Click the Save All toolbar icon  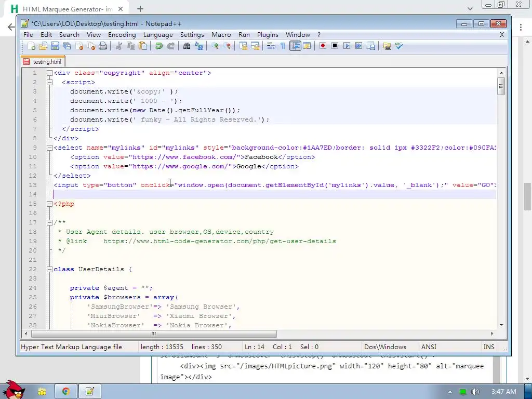click(67, 46)
